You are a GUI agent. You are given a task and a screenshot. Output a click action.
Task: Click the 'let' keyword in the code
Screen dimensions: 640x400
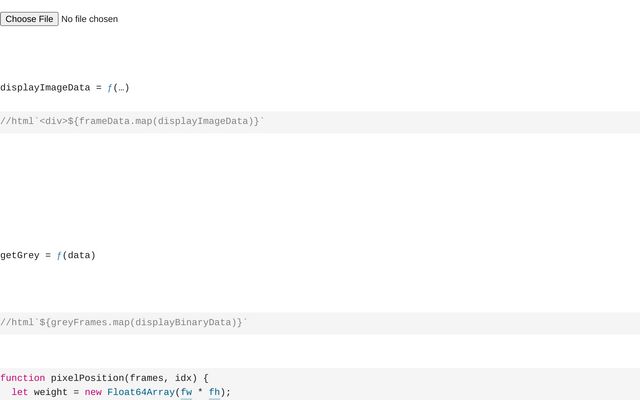click(20, 392)
